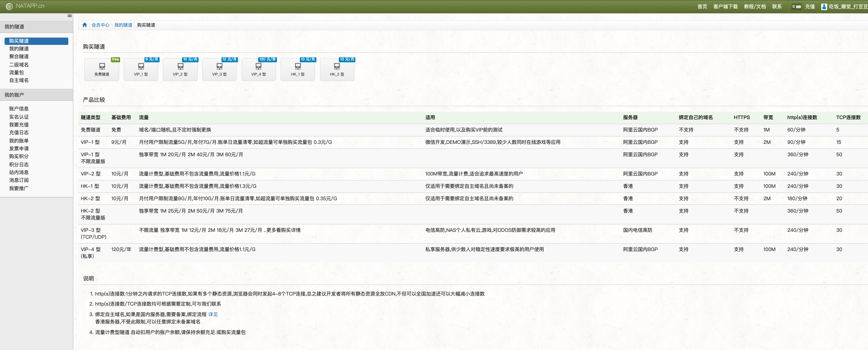
Task: Open 积分日志 in the sidebar
Action: [19, 164]
